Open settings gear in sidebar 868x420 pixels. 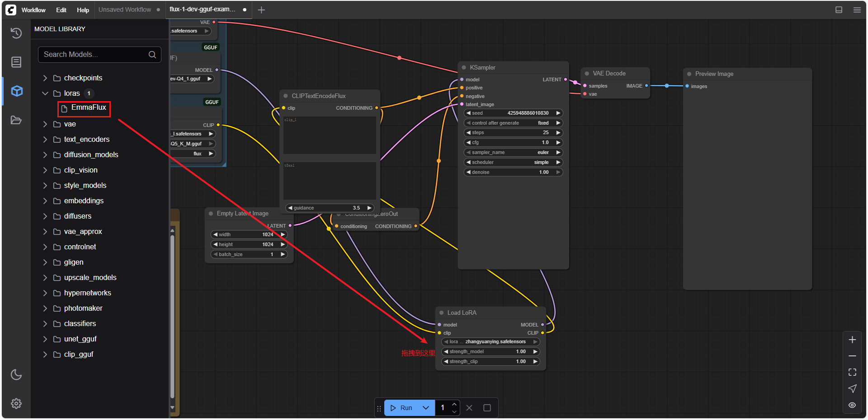(16, 403)
